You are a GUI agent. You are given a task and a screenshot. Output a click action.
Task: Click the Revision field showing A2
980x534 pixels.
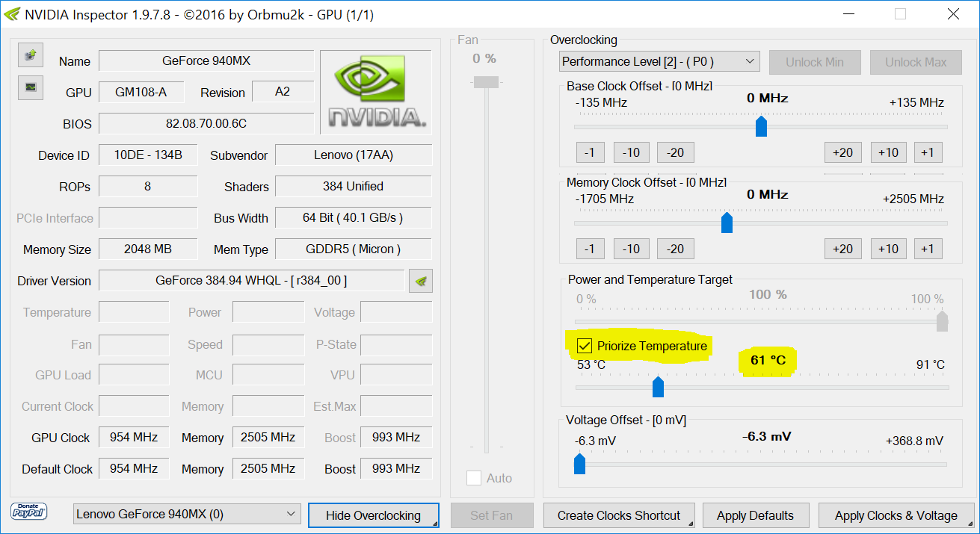283,92
